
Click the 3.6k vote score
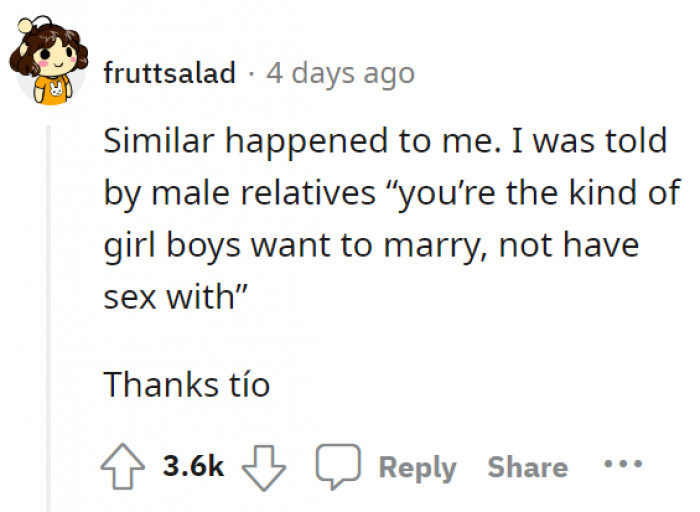click(193, 467)
